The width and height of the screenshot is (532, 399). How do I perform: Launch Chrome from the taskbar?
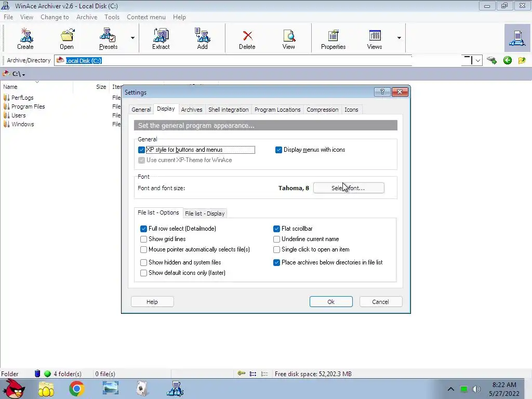coord(77,389)
